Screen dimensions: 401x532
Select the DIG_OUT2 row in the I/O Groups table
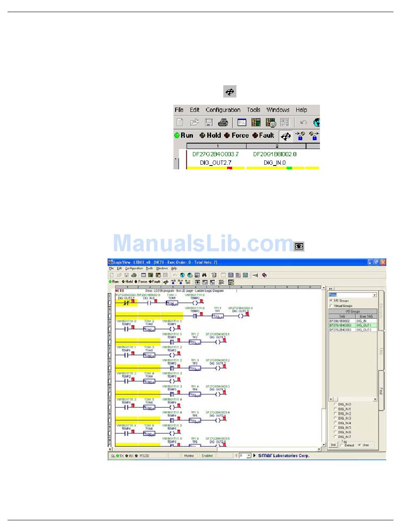click(353, 330)
